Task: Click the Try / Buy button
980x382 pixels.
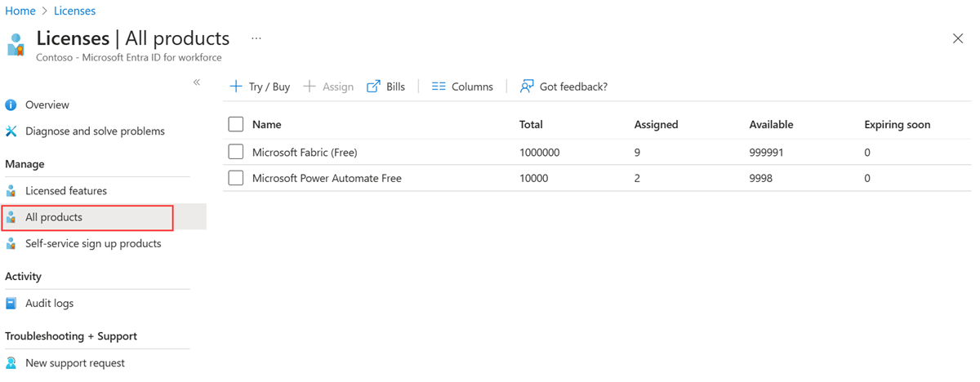Action: 260,87
